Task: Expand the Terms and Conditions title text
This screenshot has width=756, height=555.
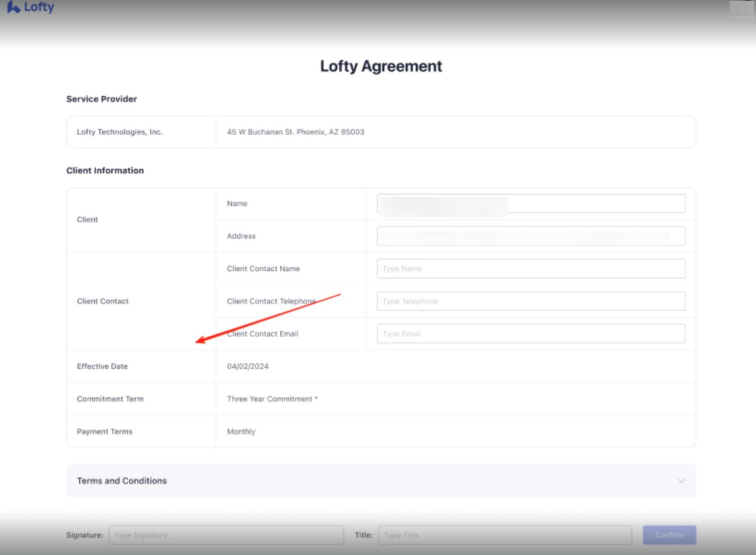Action: pos(122,481)
